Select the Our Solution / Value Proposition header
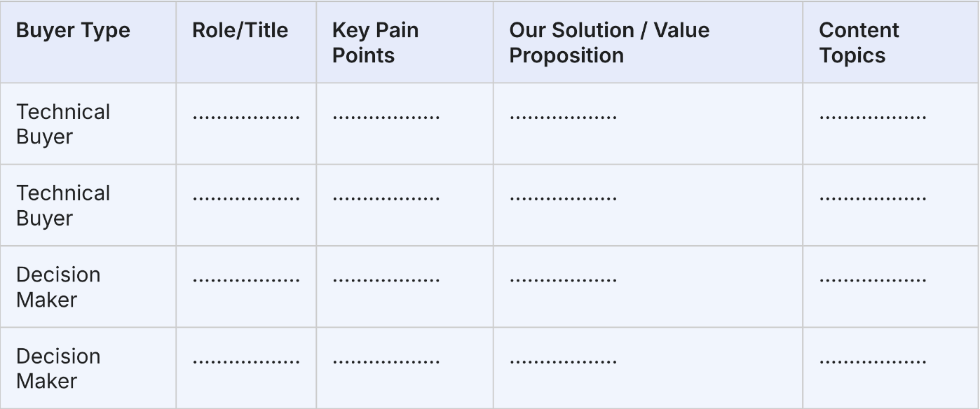The image size is (980, 409). coord(608,43)
